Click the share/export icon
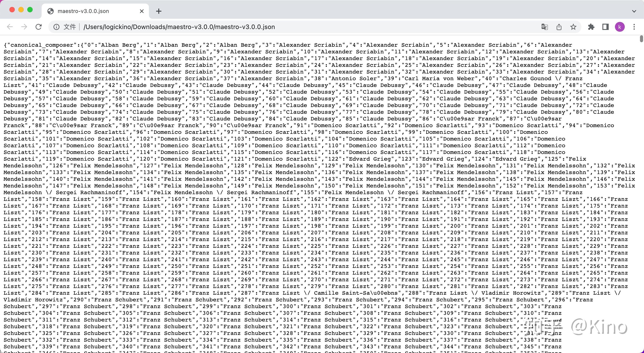 coord(559,27)
